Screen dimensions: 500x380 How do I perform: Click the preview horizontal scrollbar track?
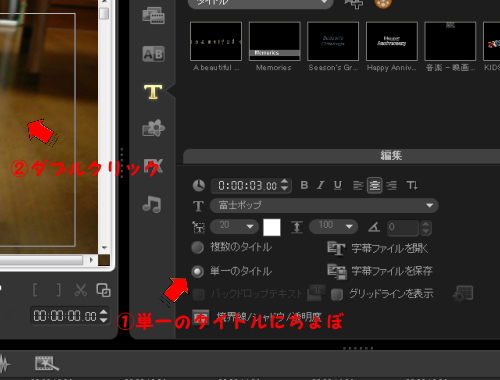click(x=41, y=260)
